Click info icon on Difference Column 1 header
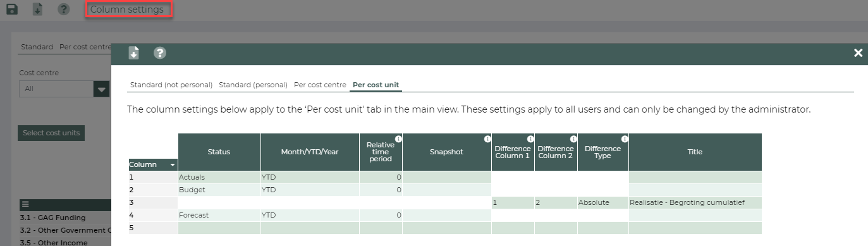This screenshot has height=246, width=868. click(530, 138)
